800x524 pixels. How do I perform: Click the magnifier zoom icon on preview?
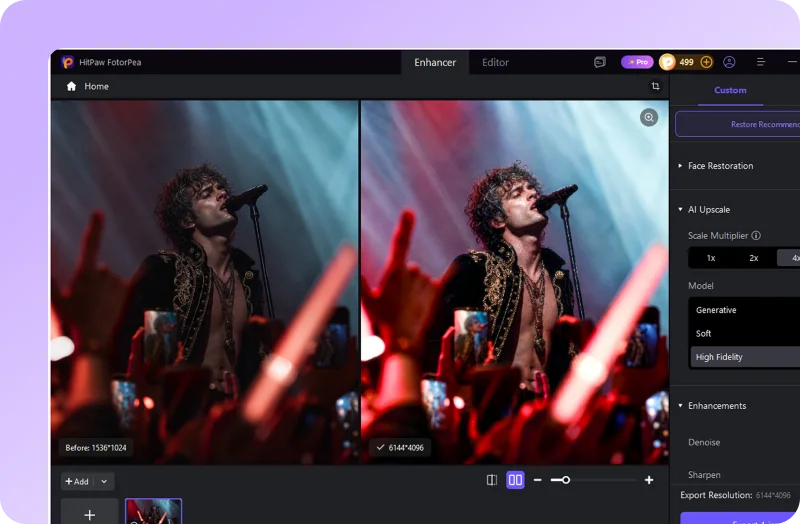click(x=649, y=118)
